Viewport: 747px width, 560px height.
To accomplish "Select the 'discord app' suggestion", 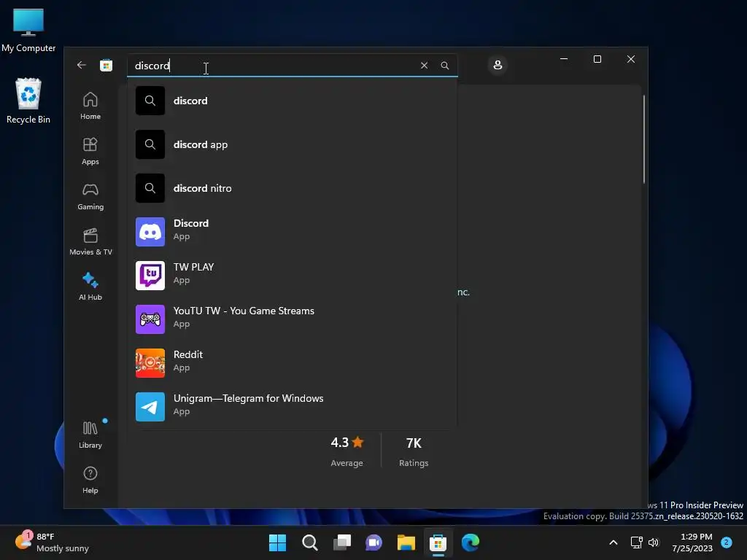I will tap(292, 144).
